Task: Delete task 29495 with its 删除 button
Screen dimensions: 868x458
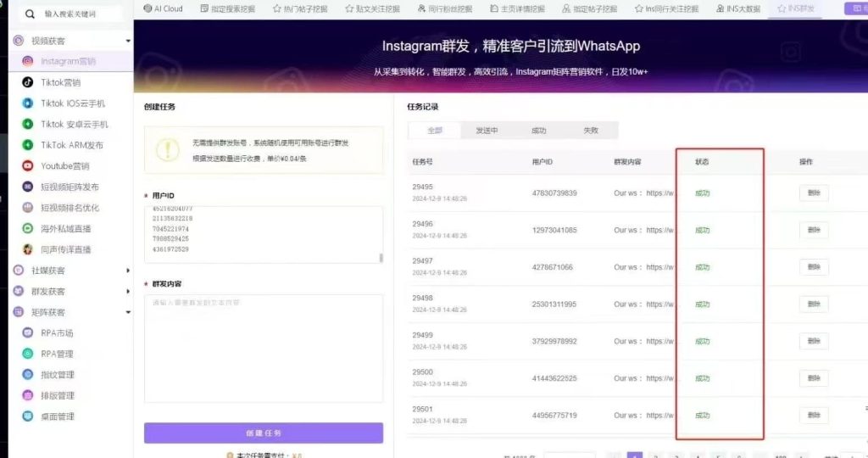Action: pos(814,193)
